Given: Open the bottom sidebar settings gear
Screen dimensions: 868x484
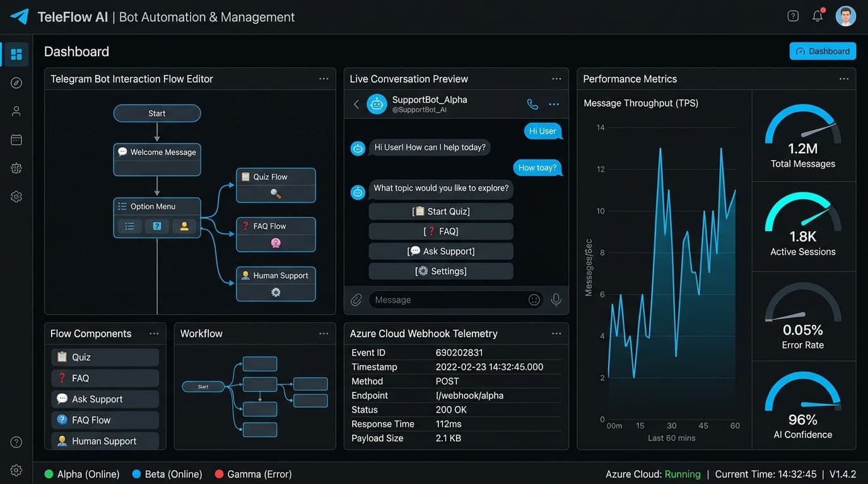Looking at the screenshot, I should (16, 470).
